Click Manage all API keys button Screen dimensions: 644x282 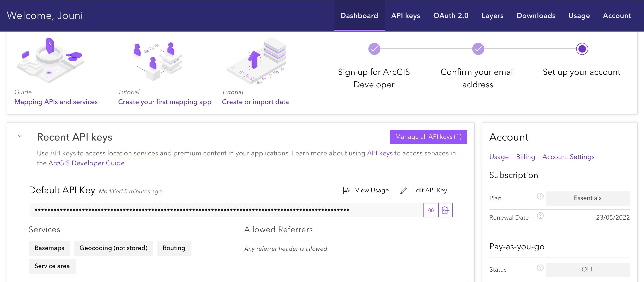point(428,137)
